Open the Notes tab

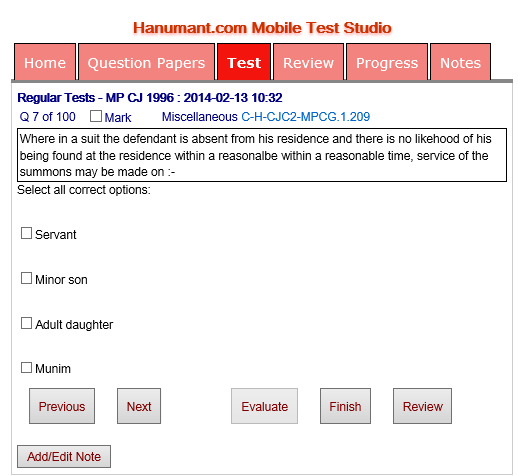tap(460, 62)
